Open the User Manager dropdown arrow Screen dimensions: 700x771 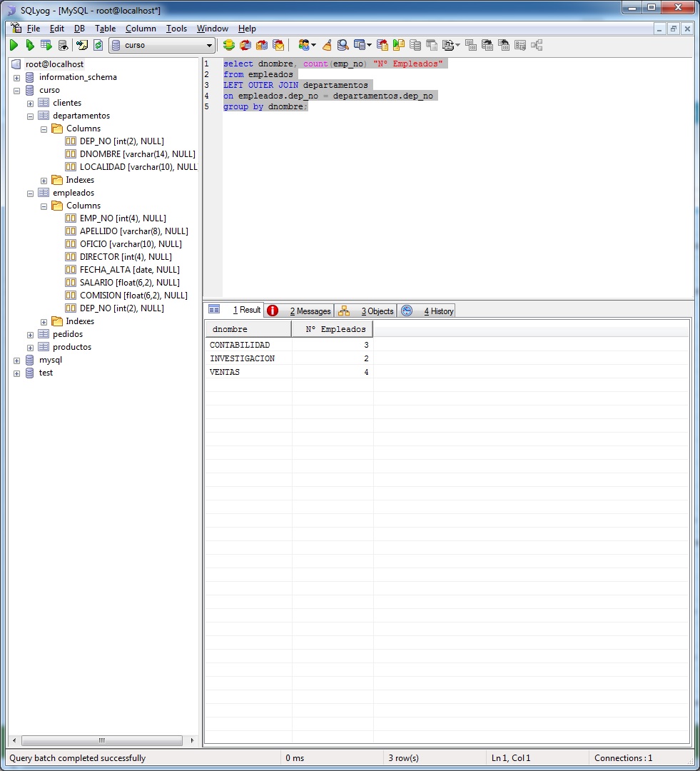[x=314, y=45]
